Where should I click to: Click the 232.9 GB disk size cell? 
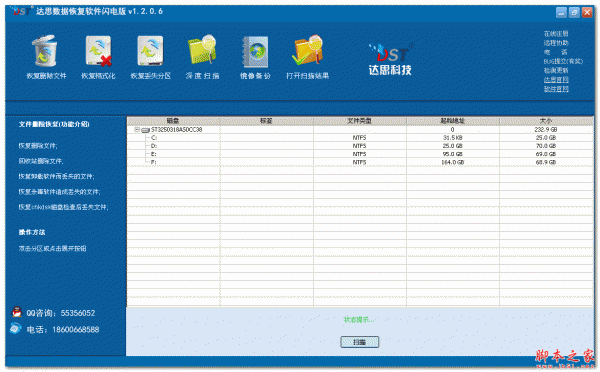coord(546,130)
